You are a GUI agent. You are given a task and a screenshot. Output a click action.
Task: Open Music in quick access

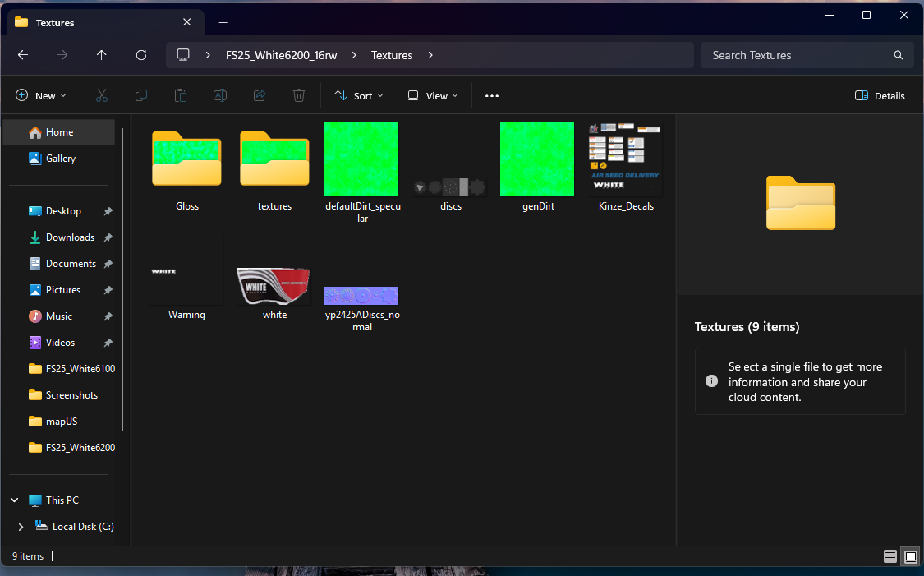59,316
